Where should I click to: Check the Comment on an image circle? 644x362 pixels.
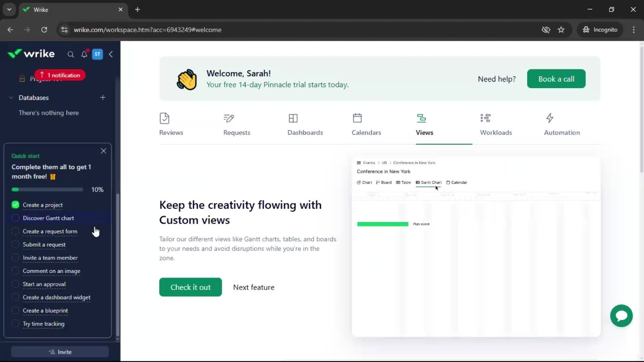[x=15, y=271]
